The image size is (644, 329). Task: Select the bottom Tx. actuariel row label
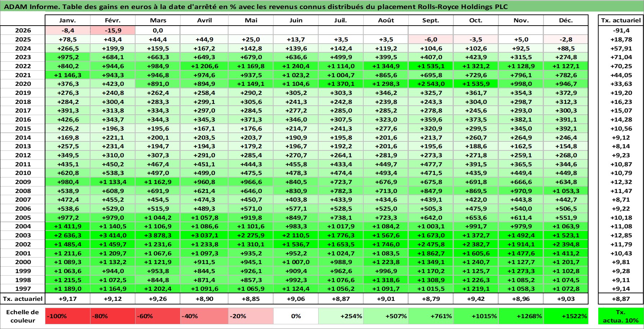click(x=23, y=299)
